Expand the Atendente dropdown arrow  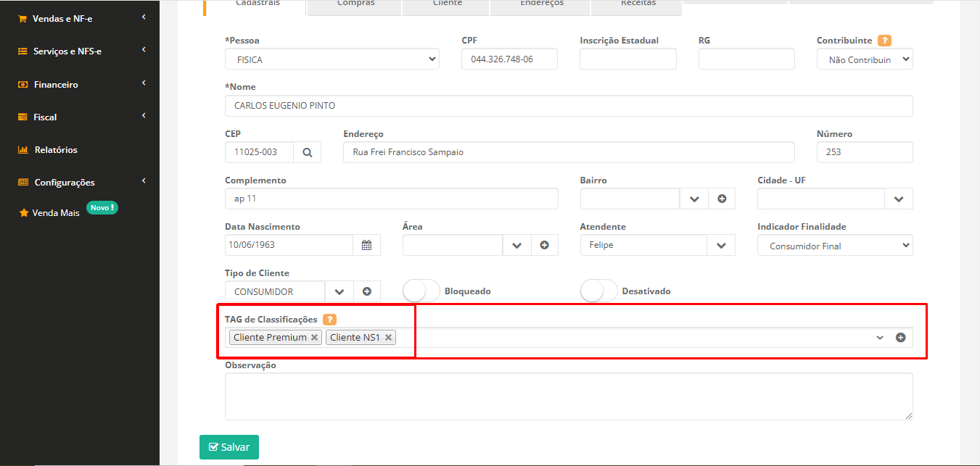(x=721, y=245)
